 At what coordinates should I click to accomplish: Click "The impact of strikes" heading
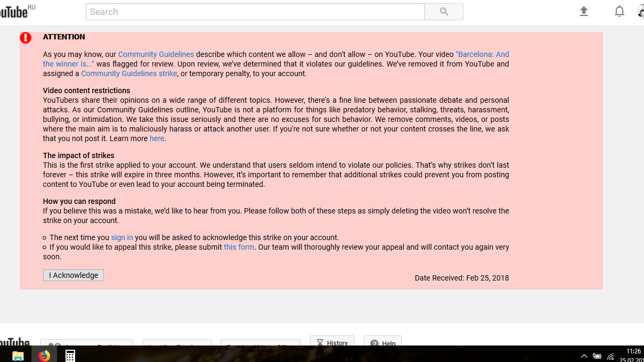[79, 155]
